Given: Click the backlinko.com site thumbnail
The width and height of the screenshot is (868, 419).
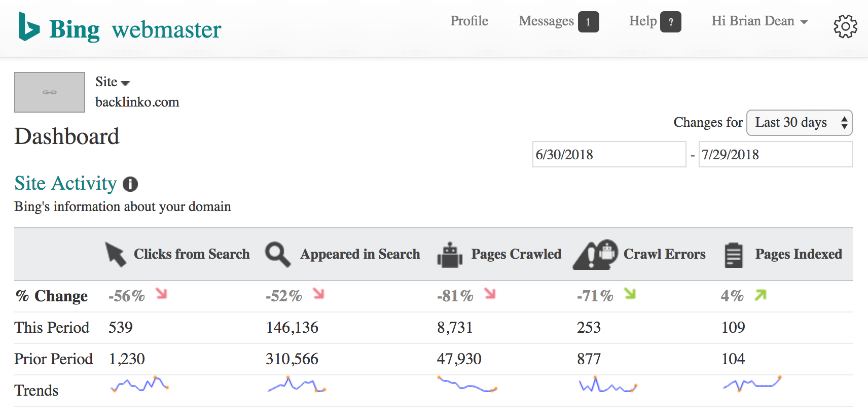Looking at the screenshot, I should tap(50, 92).
